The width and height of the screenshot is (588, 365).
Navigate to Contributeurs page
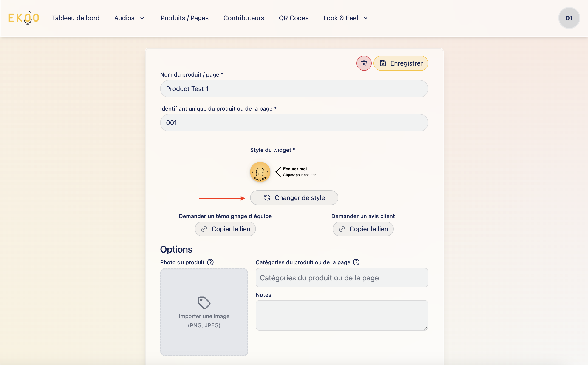coord(244,18)
